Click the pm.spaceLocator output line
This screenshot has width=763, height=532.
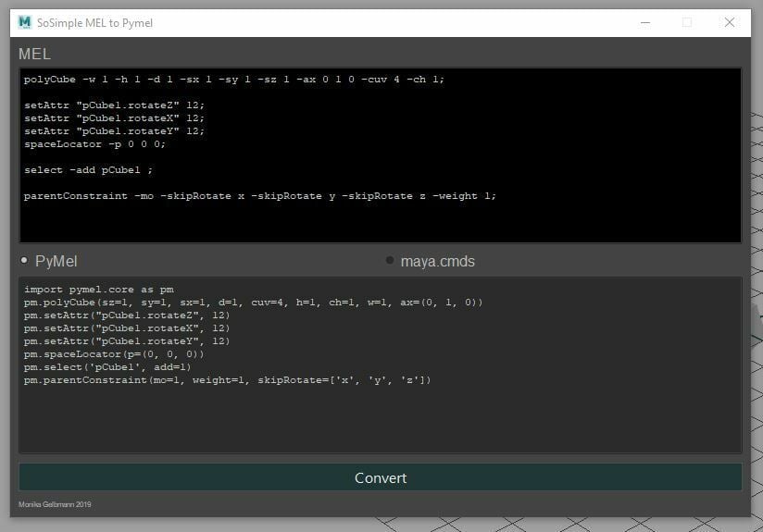(x=114, y=354)
